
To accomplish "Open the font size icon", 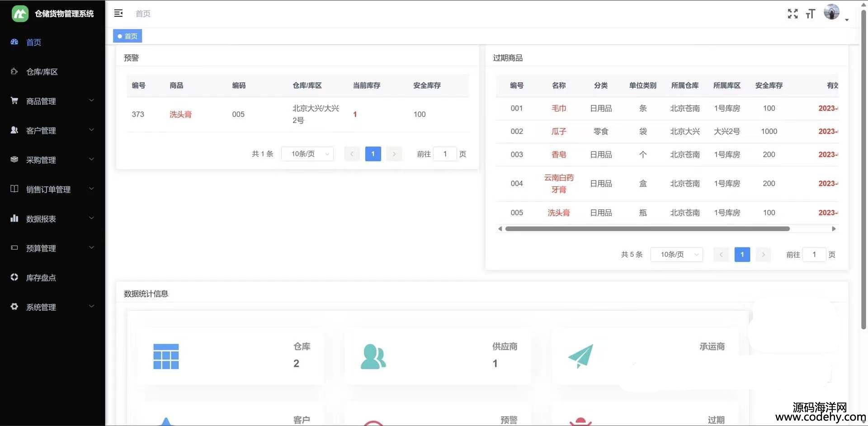I will [810, 14].
